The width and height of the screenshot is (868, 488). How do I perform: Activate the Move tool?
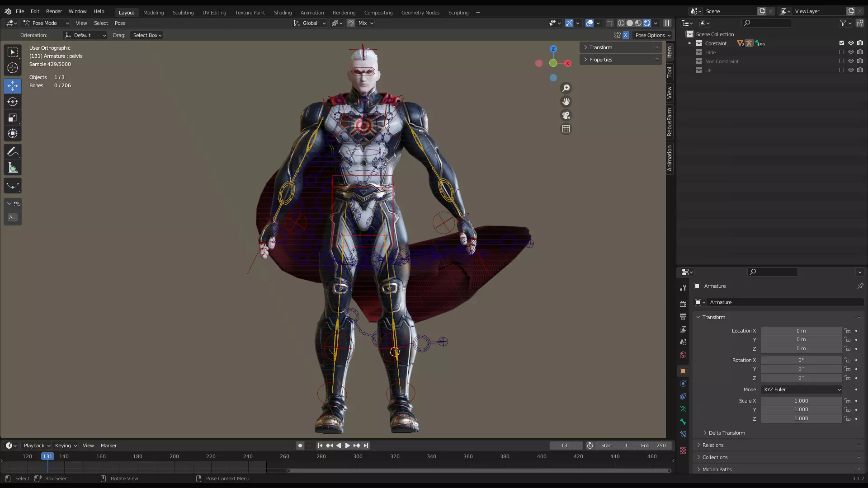(13, 85)
